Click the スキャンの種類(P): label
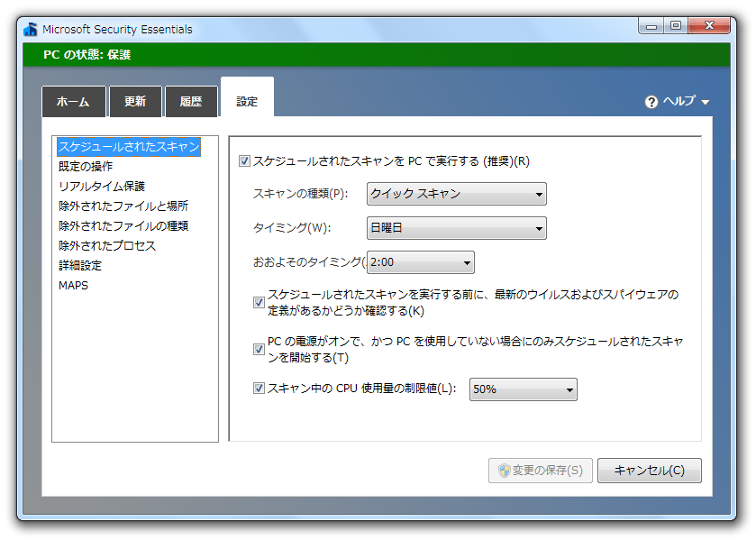Viewport: 756px width, 540px height. [300, 194]
